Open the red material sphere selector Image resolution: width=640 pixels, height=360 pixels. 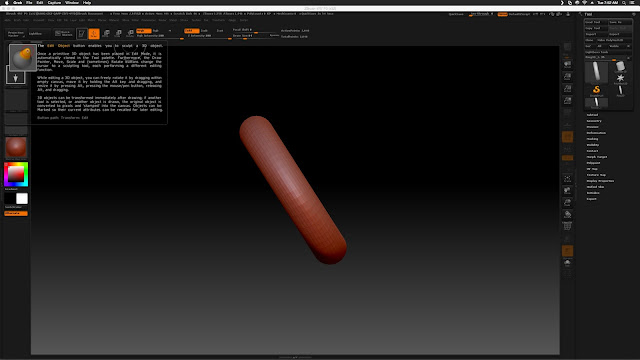(16, 147)
